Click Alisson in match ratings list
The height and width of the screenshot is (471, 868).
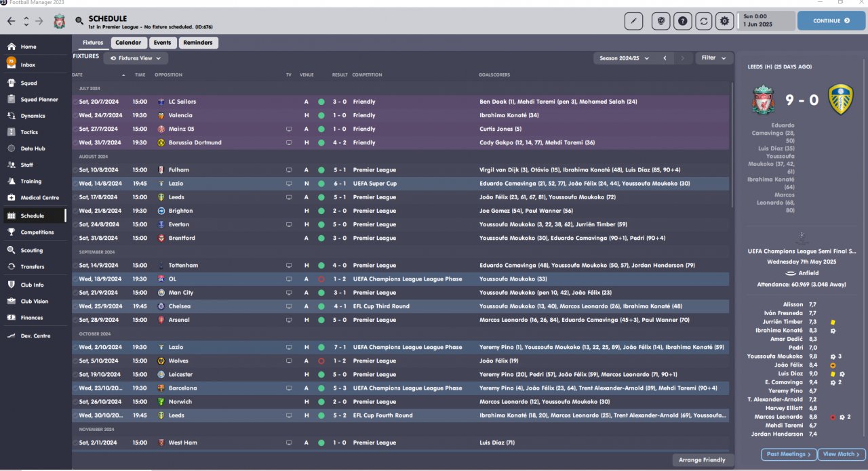click(793, 305)
